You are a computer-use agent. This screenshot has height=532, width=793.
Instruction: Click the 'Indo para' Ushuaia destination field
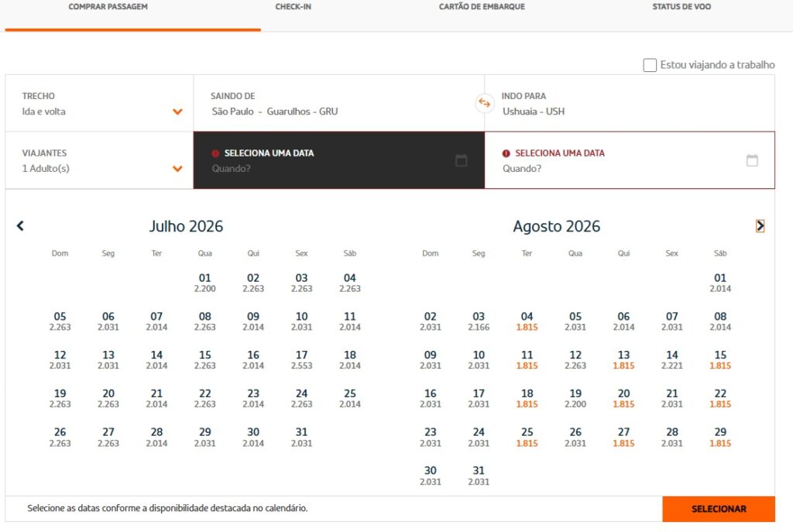point(629,104)
